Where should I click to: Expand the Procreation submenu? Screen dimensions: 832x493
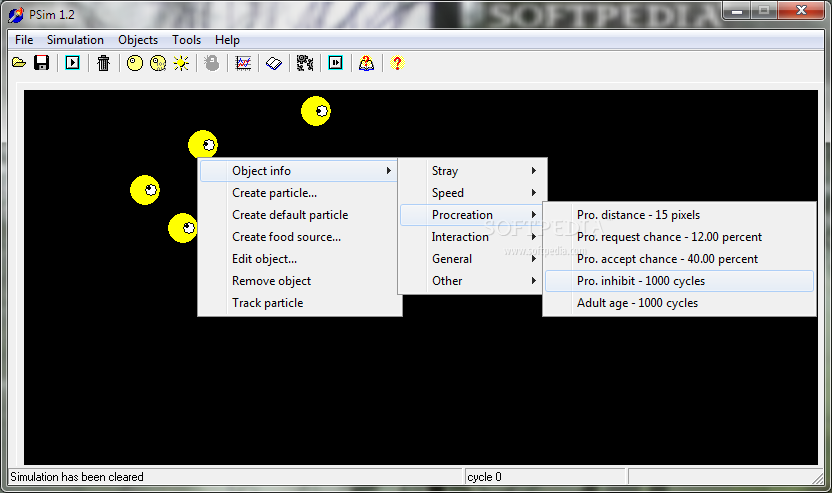472,215
